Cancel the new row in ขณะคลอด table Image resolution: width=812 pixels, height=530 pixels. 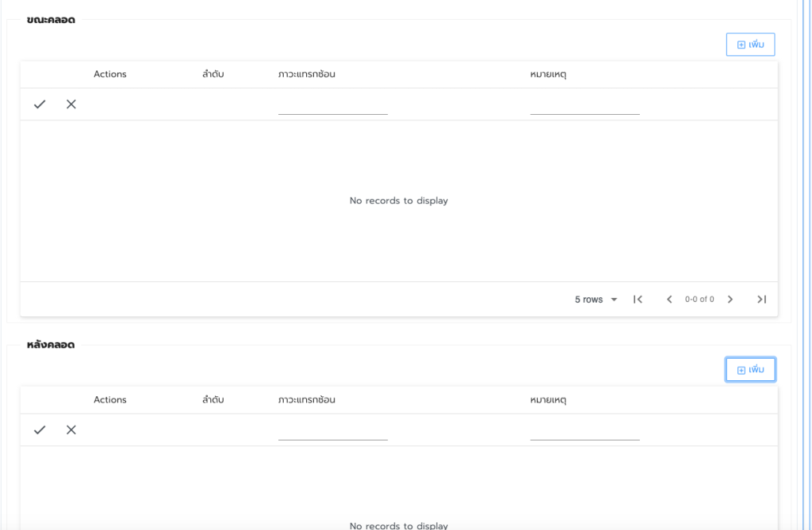(71, 104)
